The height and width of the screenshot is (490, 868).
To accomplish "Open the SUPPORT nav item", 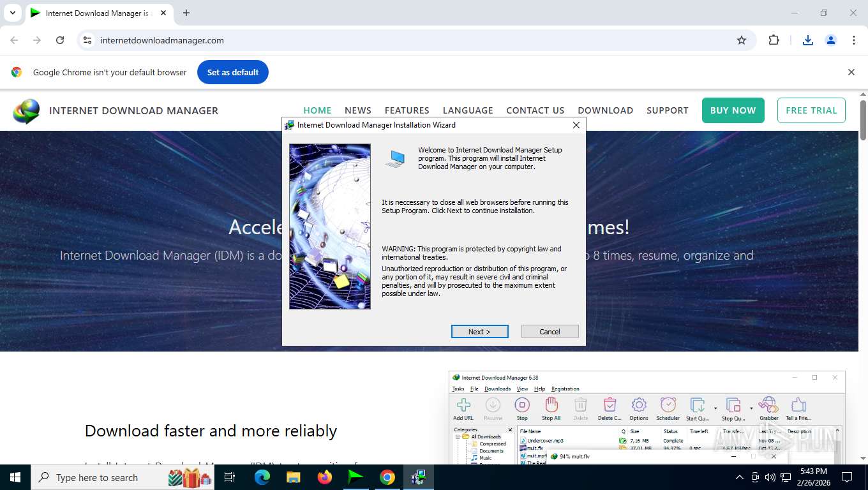I will click(668, 110).
